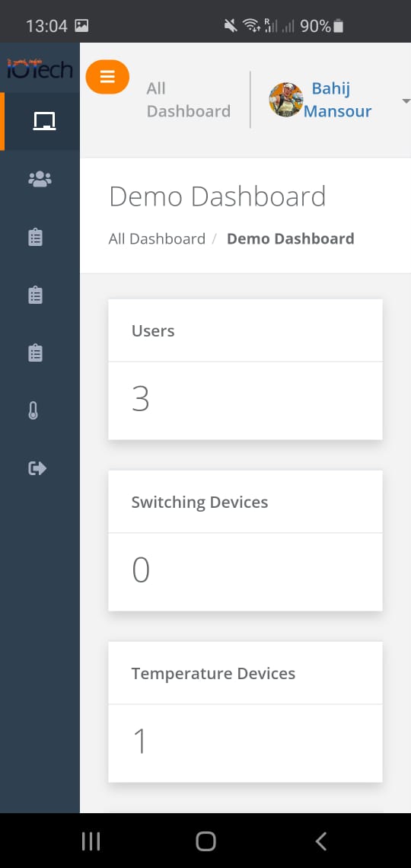Screen dimensions: 411x868
Task: Click the Demo Dashboard breadcrumb item
Action: tap(291, 238)
